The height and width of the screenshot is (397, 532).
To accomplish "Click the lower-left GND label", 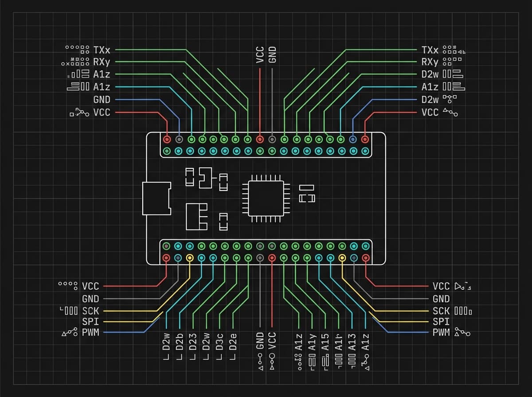I will pyautogui.click(x=90, y=299).
